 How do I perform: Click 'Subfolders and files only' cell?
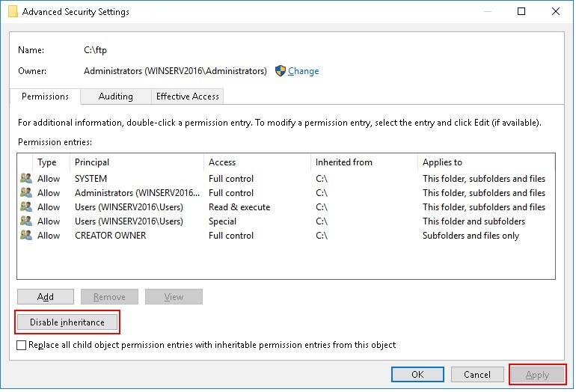pos(471,236)
